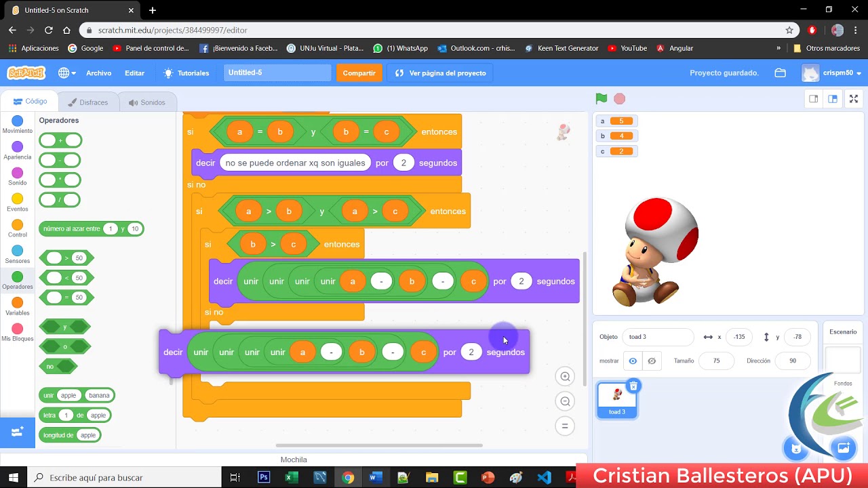Image resolution: width=868 pixels, height=488 pixels.
Task: Select the Sensores block category
Action: click(18, 255)
